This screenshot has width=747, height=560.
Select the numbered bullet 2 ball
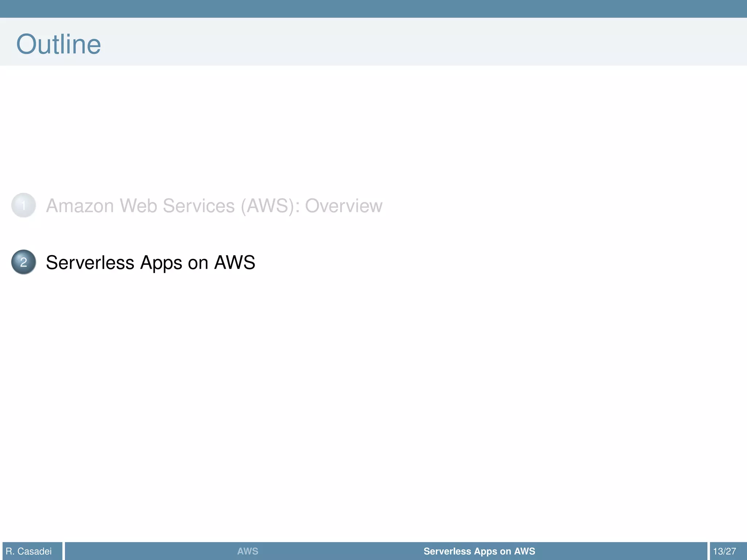coord(24,262)
